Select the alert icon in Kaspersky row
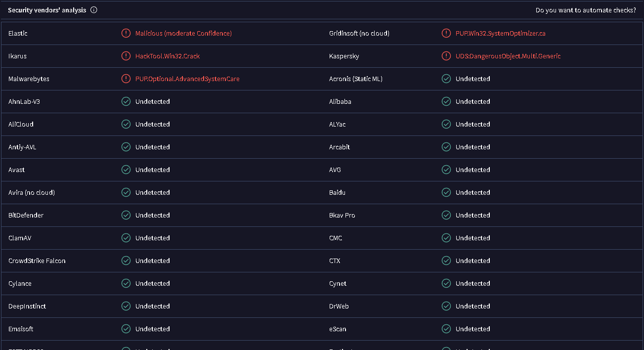Screen dimensions: 644x350 [x=446, y=56]
